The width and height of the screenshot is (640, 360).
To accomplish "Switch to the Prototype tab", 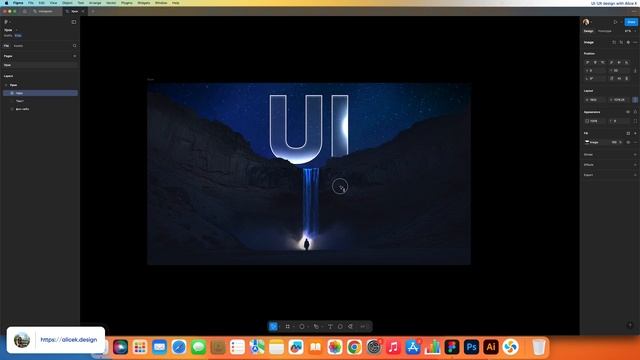I will tap(604, 31).
